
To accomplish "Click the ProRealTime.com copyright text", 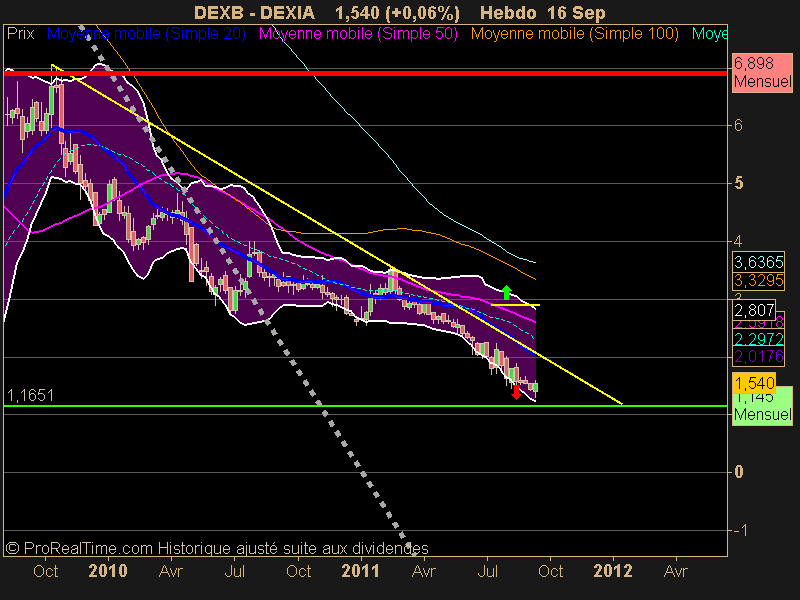I will 217,548.
